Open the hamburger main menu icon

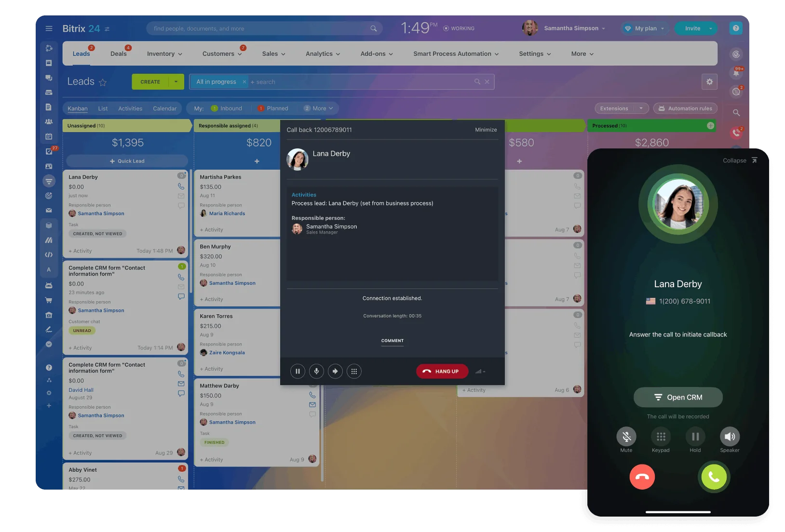pyautogui.click(x=49, y=28)
